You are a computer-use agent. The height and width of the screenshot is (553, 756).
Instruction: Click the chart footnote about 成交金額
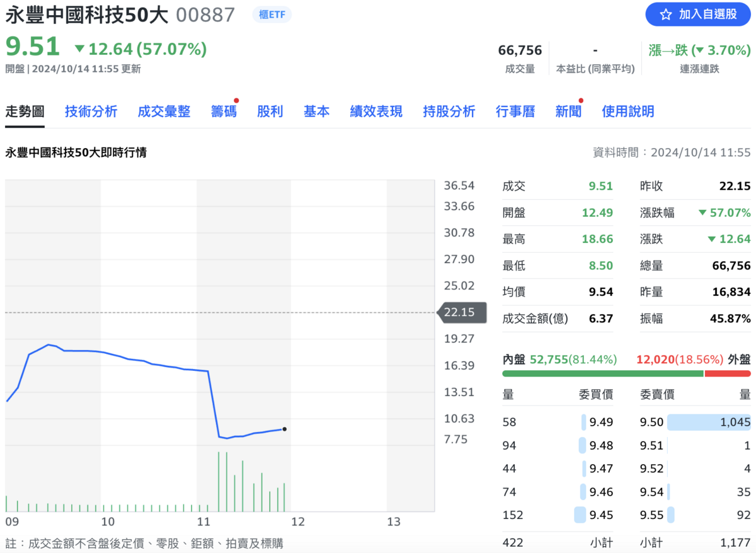click(x=144, y=543)
